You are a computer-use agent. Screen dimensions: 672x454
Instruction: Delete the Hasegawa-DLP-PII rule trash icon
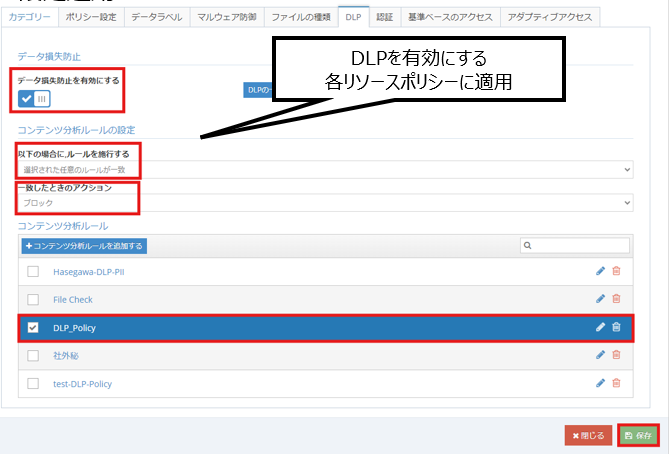[616, 271]
